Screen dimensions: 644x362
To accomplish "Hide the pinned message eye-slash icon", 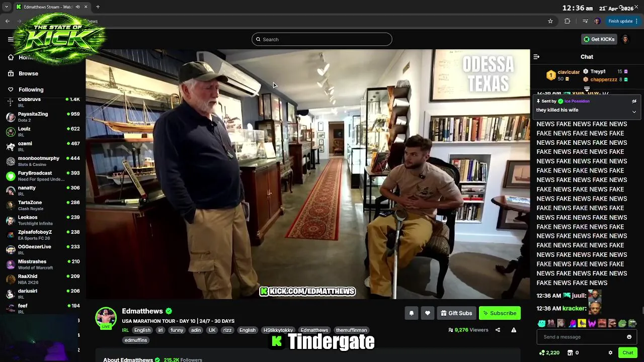I will pyautogui.click(x=634, y=101).
